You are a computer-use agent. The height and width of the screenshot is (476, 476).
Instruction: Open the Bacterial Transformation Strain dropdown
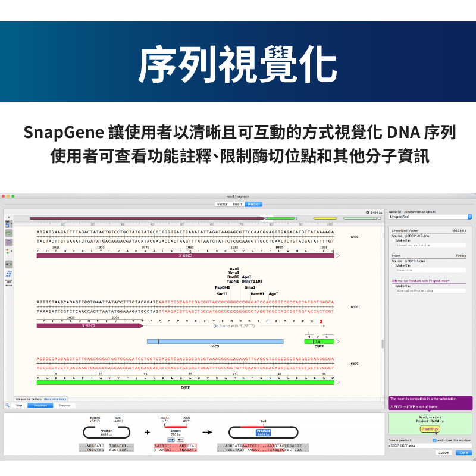point(430,217)
